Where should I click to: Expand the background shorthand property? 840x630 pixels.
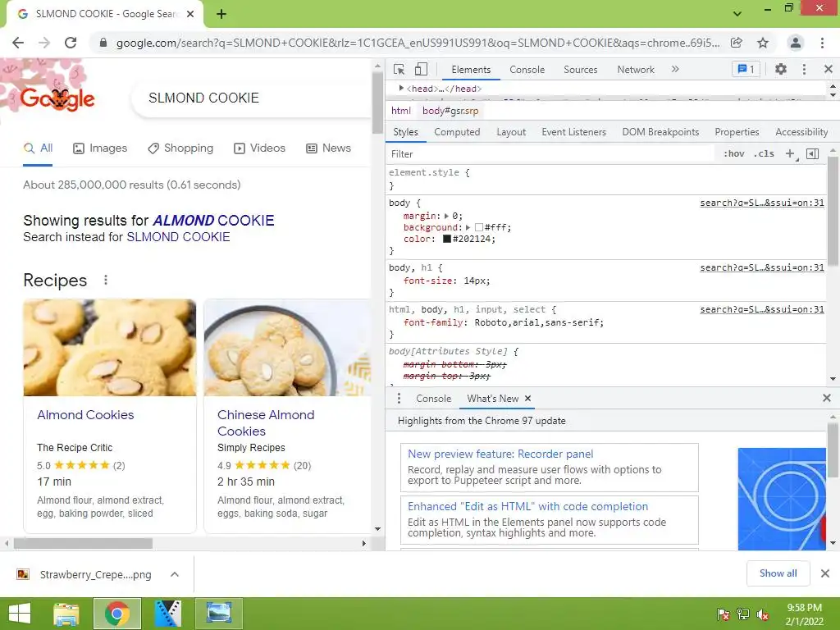(x=468, y=228)
